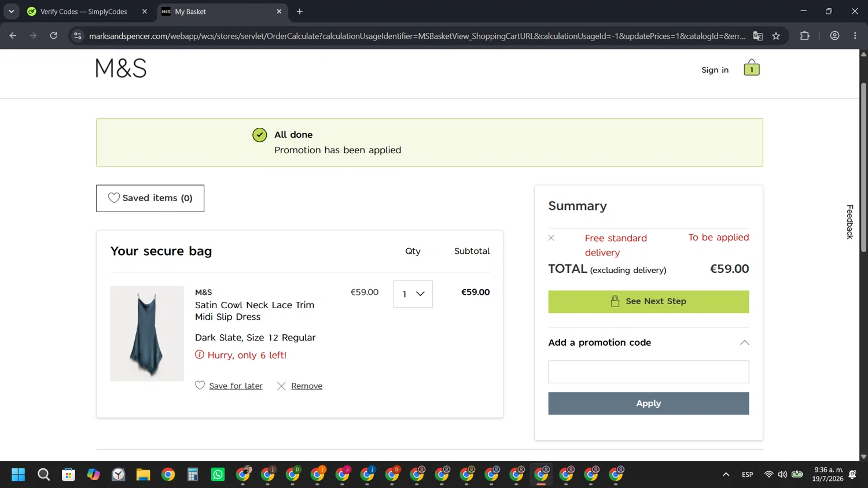Translate this page using the translate icon

click(x=757, y=36)
